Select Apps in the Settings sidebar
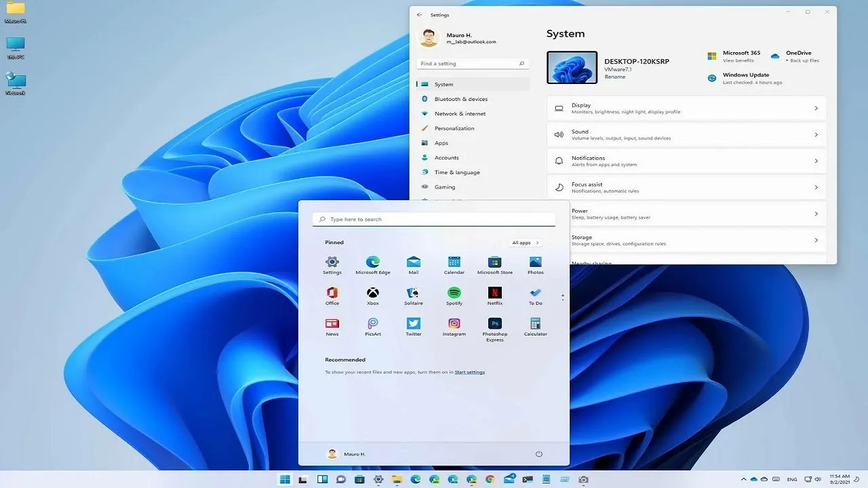868x488 pixels. 473,143
